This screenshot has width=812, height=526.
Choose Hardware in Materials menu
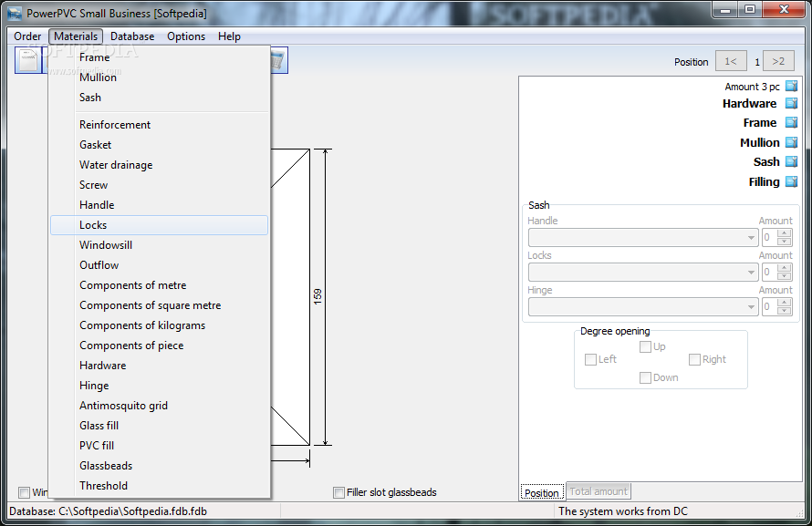tap(159, 366)
